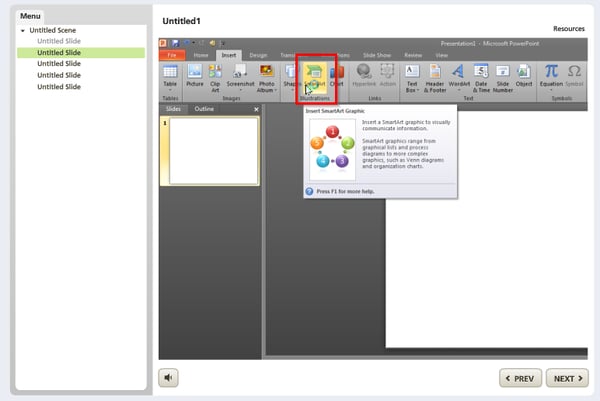Viewport: 600px width, 401px height.
Task: Open the View ribbon tab
Action: (x=441, y=55)
